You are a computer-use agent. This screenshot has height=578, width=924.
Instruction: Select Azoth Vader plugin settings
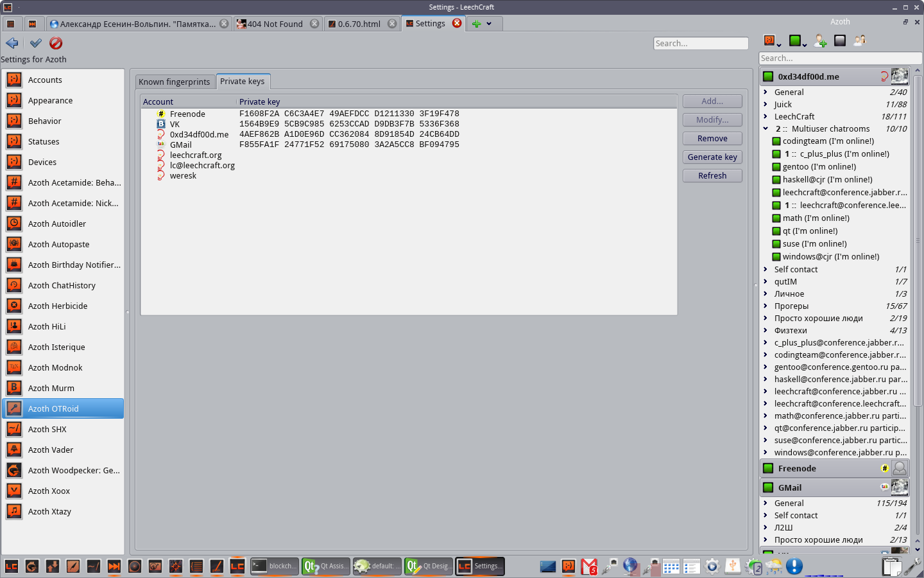pos(63,450)
